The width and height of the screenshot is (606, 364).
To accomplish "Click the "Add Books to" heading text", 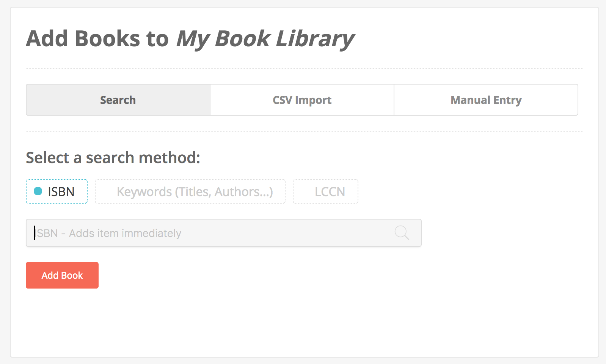I will click(97, 39).
